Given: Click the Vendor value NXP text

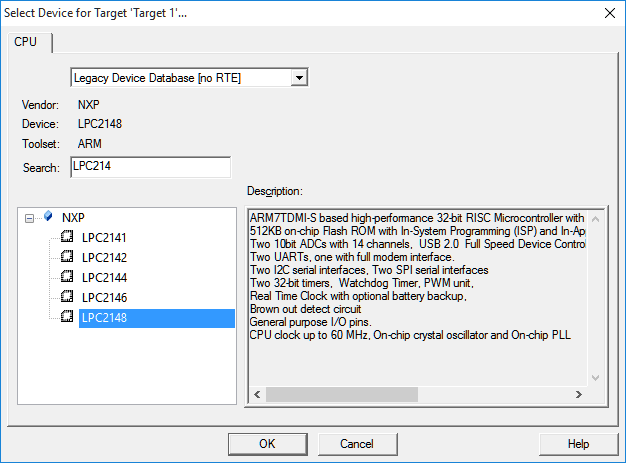Looking at the screenshot, I should point(89,105).
